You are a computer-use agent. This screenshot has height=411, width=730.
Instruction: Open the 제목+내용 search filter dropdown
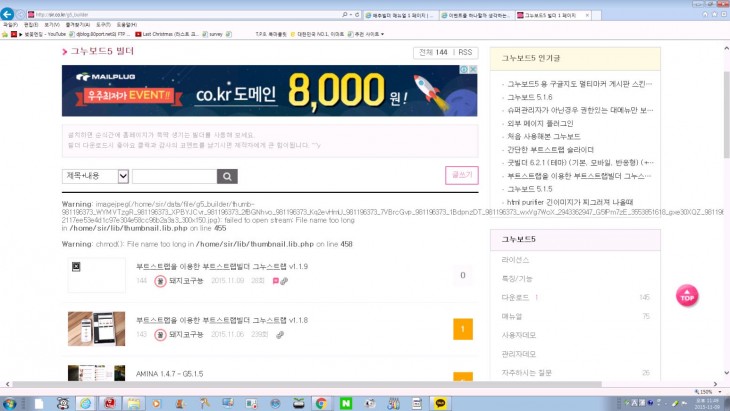[x=95, y=177]
